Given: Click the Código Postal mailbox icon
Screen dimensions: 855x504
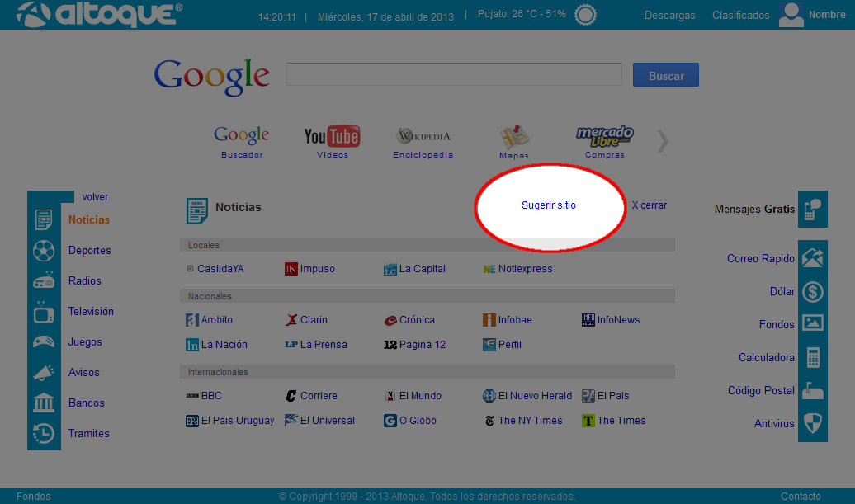Looking at the screenshot, I should [812, 391].
